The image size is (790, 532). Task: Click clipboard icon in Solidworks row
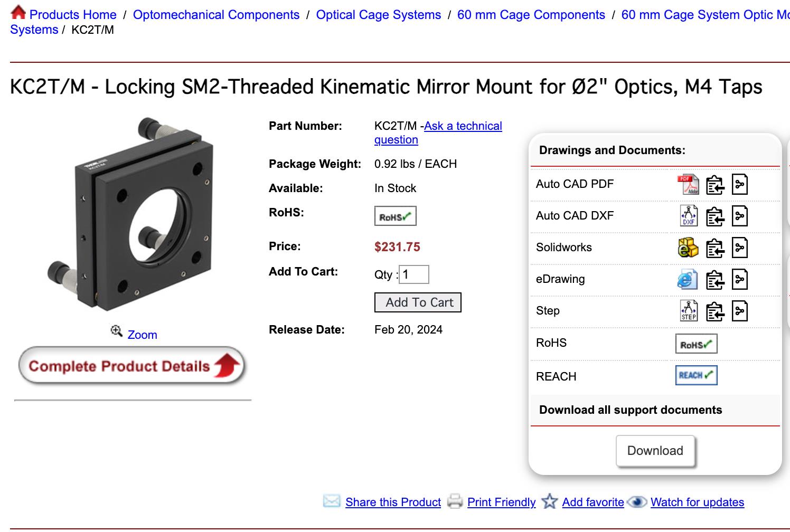[715, 248]
